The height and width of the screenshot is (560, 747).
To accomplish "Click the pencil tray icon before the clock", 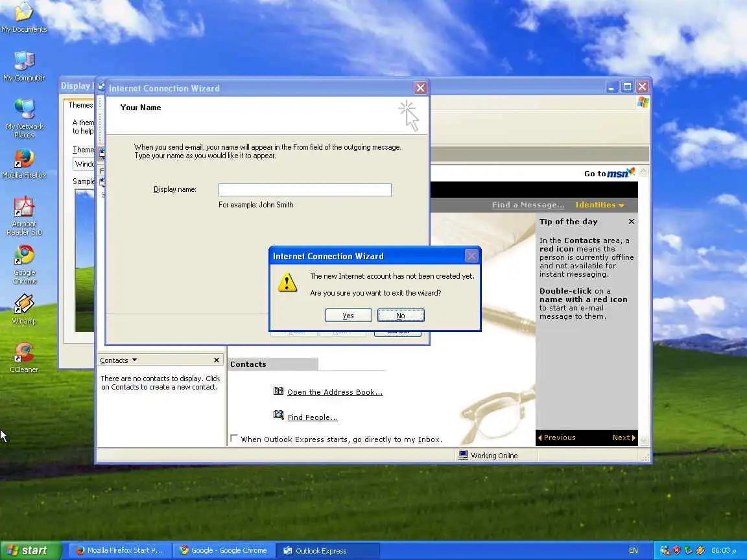I will [x=700, y=550].
